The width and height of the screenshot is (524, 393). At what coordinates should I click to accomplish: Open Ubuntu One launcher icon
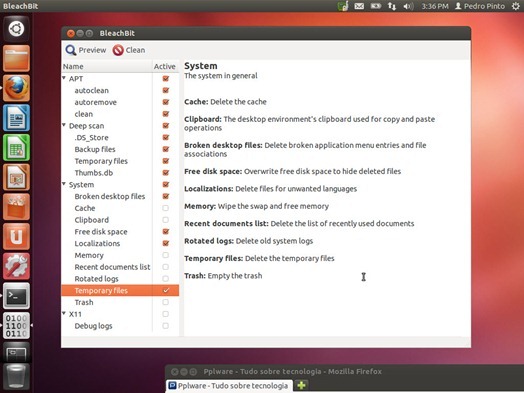coord(16,237)
